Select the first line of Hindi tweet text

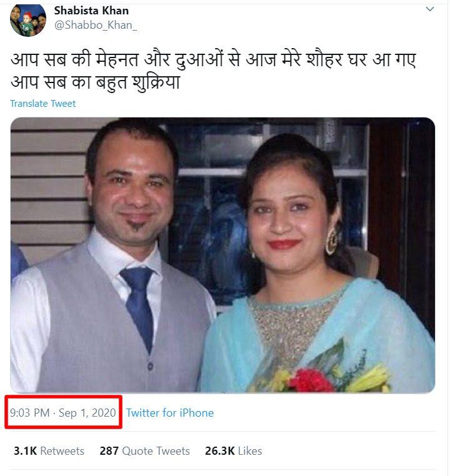click(212, 61)
